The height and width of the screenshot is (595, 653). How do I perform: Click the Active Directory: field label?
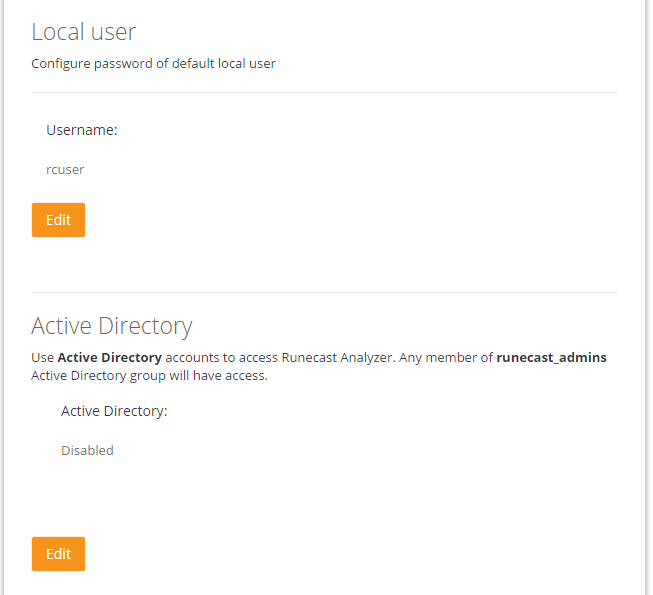(x=114, y=411)
